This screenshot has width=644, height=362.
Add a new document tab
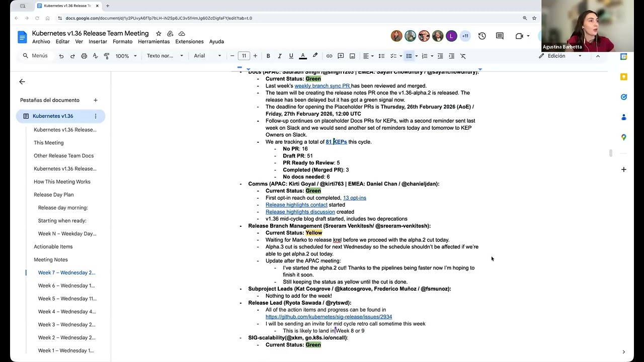tap(96, 100)
